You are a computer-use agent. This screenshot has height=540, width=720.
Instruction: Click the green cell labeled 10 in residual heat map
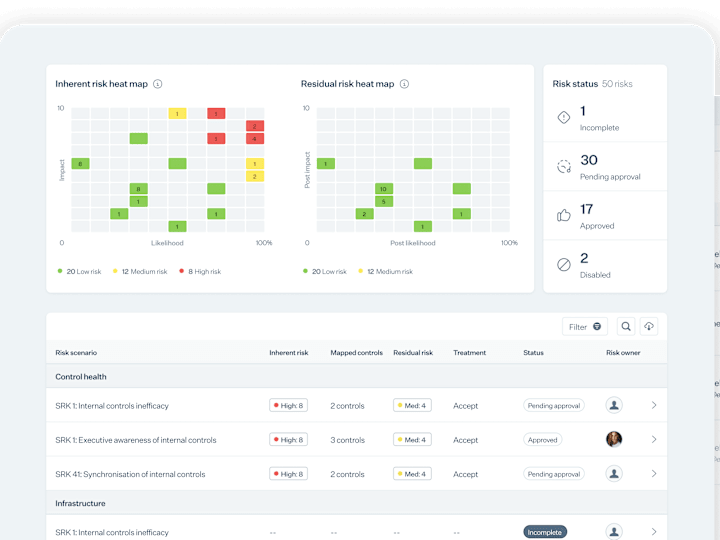(x=384, y=189)
